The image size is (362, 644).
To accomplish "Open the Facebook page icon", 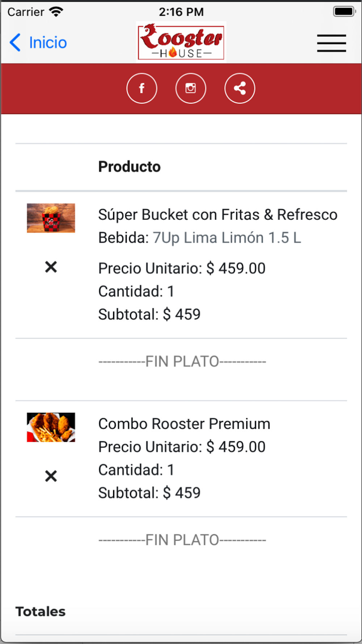I will (142, 88).
